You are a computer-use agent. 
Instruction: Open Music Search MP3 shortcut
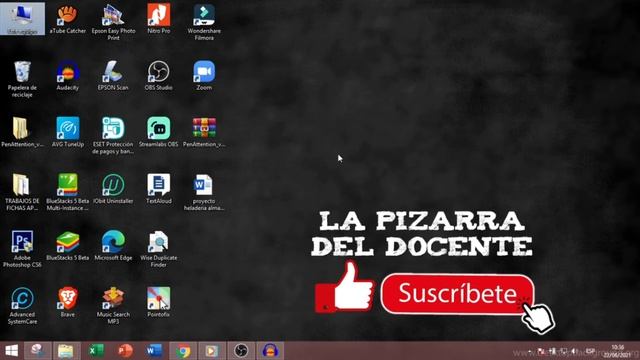coord(113,306)
